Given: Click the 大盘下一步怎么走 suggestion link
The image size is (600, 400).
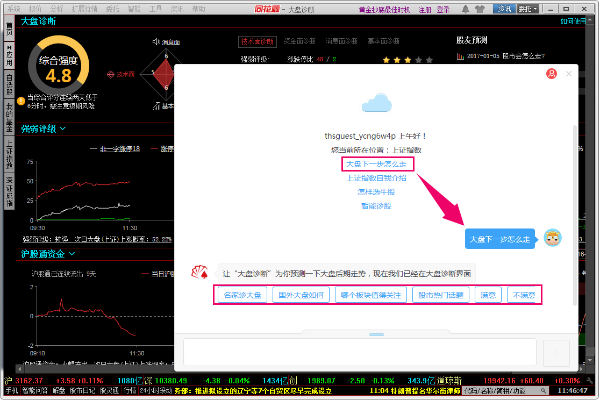Looking at the screenshot, I should pos(377,164).
